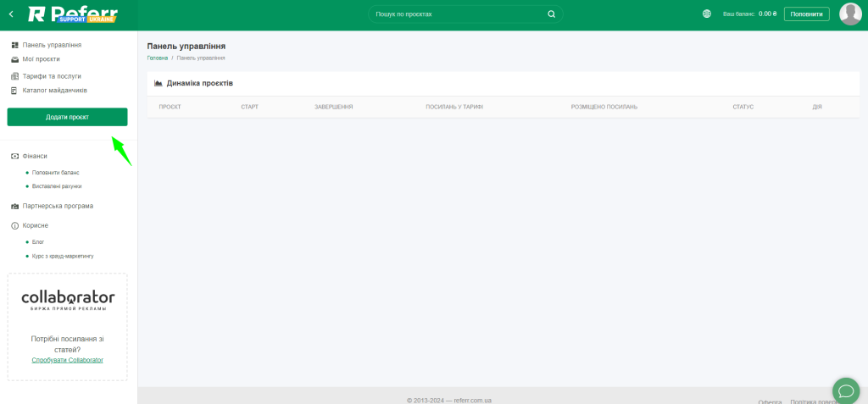Click the Referr logo
The width and height of the screenshot is (868, 404).
pos(73,14)
